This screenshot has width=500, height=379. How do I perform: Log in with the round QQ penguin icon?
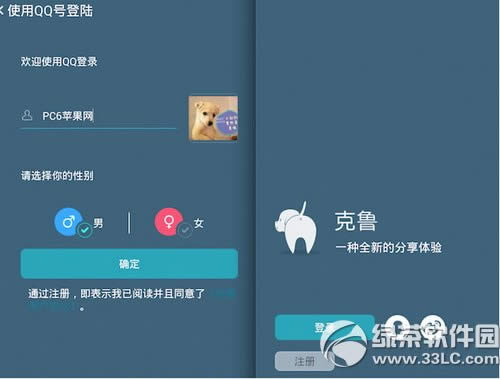[398, 324]
